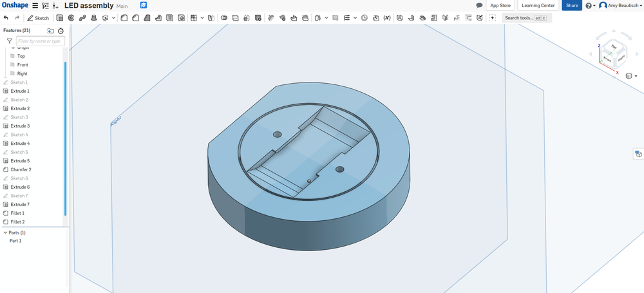
Task: Select the Extrude tool in the toolbar
Action: click(x=59, y=17)
